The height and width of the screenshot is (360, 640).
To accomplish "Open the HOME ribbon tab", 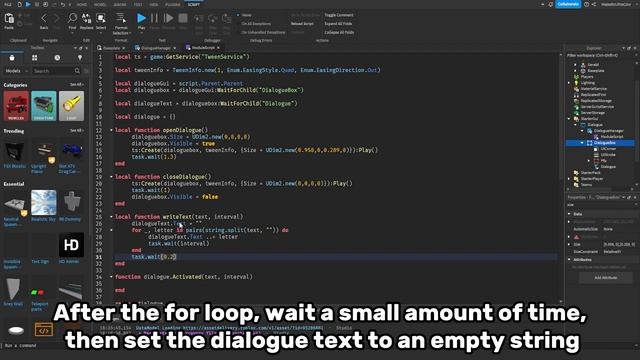I will coord(82,4).
